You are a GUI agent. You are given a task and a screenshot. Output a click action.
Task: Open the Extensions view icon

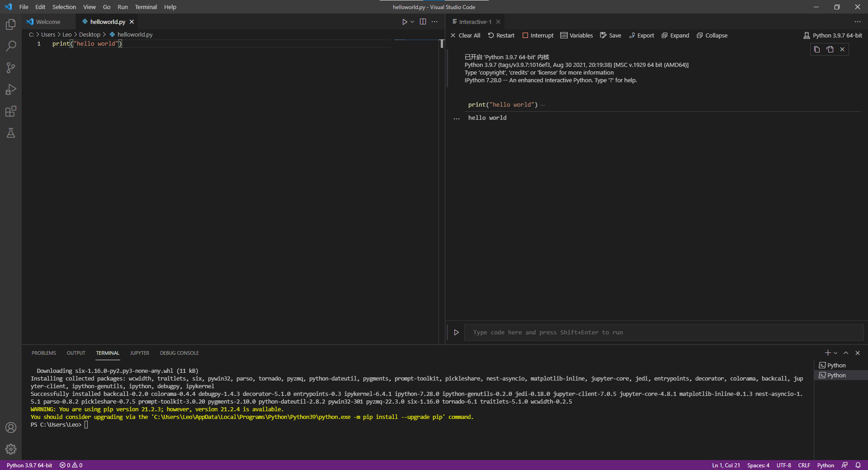pyautogui.click(x=11, y=111)
